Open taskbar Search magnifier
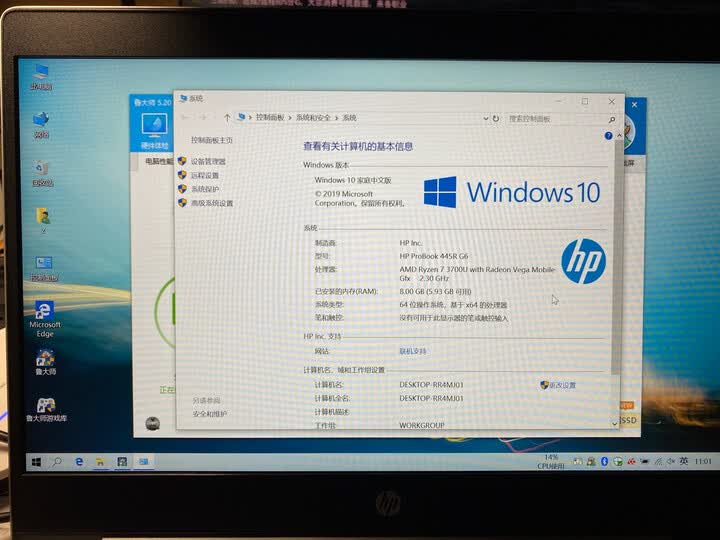The height and width of the screenshot is (540, 720). coord(57,462)
